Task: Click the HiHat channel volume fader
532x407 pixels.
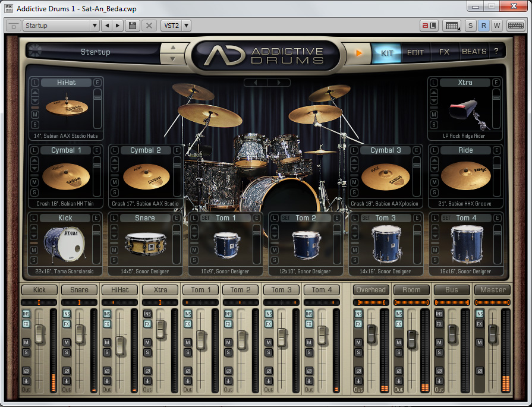Action: click(120, 345)
